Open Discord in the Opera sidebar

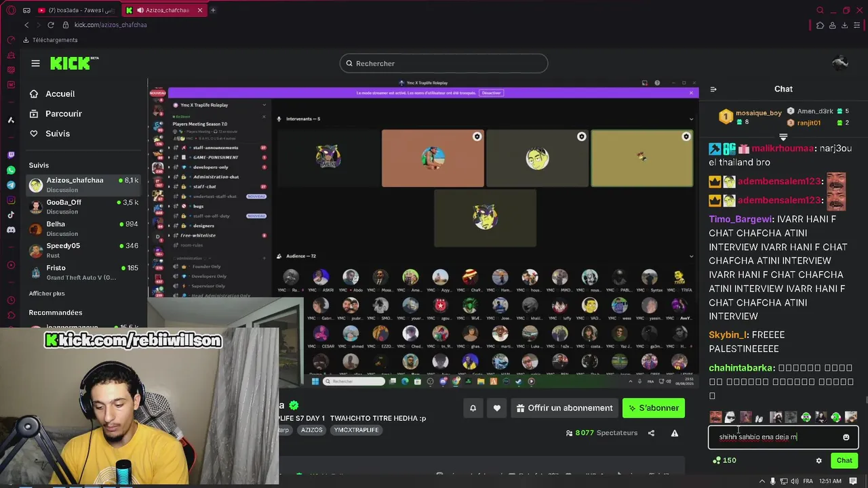11,230
